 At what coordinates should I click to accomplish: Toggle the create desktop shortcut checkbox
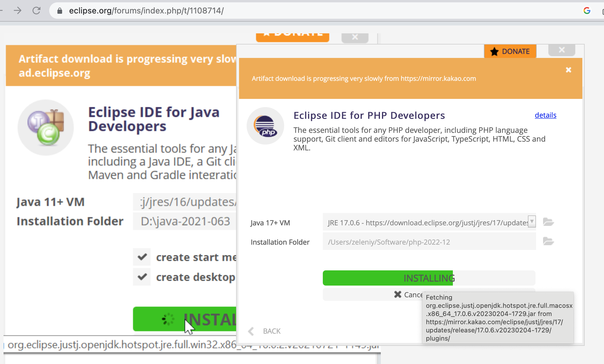coord(142,277)
